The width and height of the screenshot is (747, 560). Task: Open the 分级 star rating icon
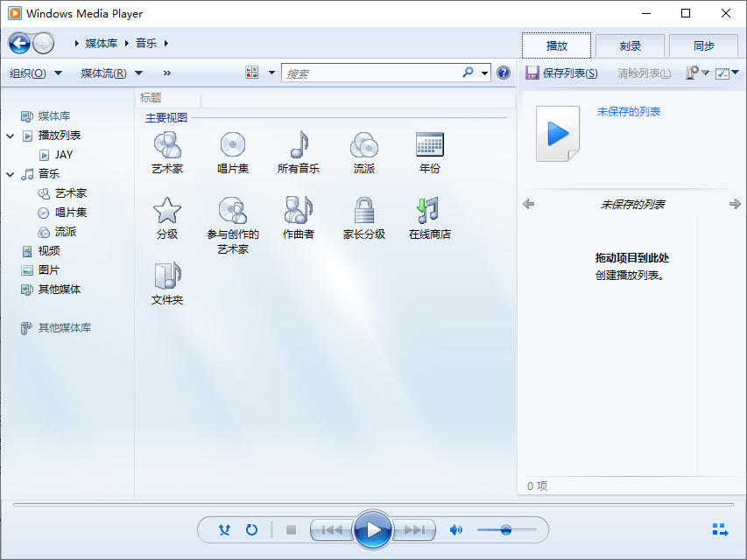click(x=167, y=211)
